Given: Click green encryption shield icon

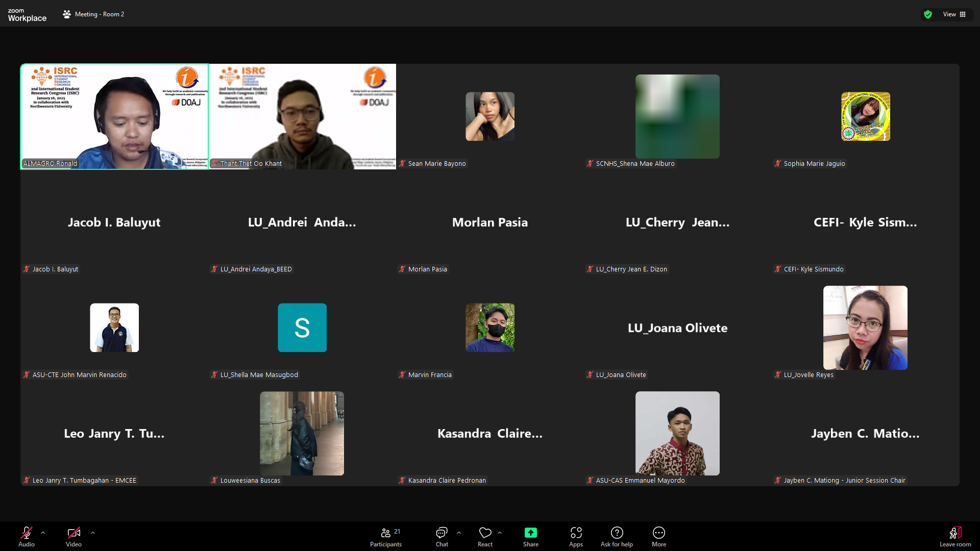Looking at the screenshot, I should click(928, 14).
